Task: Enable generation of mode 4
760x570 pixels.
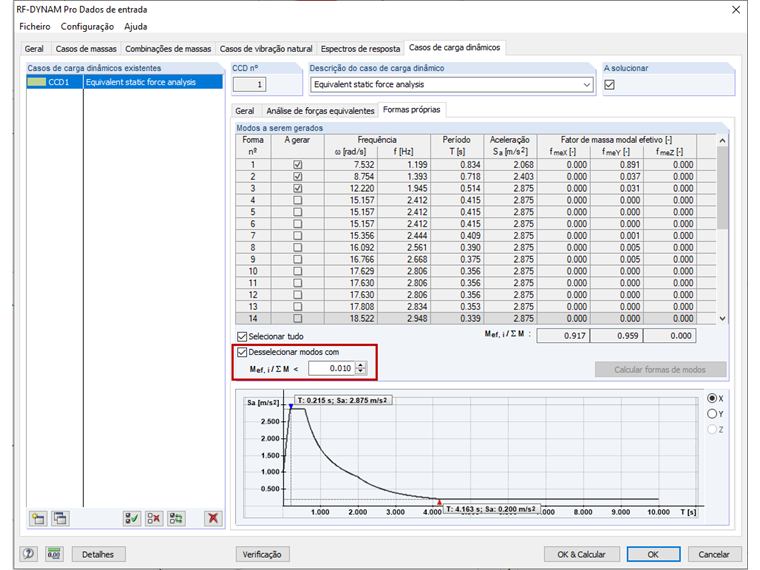Action: 298,200
